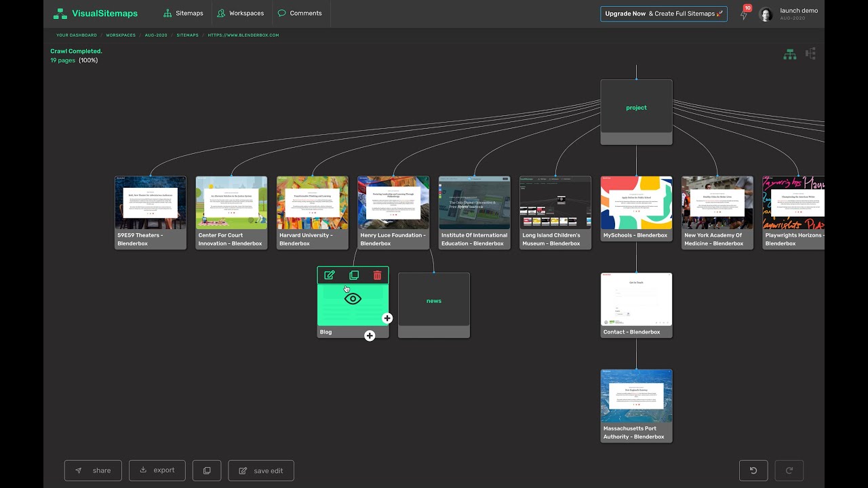Open the Comments menu
Image resolution: width=868 pixels, height=488 pixels.
pyautogui.click(x=300, y=14)
